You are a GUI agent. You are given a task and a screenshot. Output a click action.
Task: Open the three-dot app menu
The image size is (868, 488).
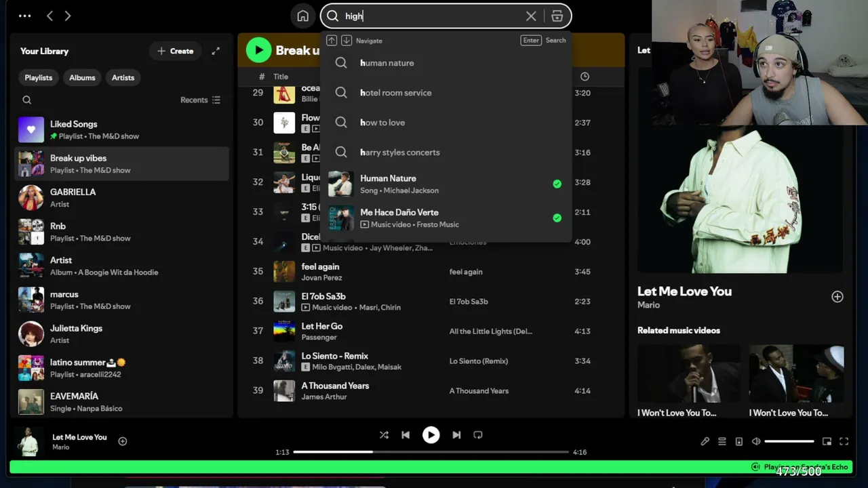(25, 16)
